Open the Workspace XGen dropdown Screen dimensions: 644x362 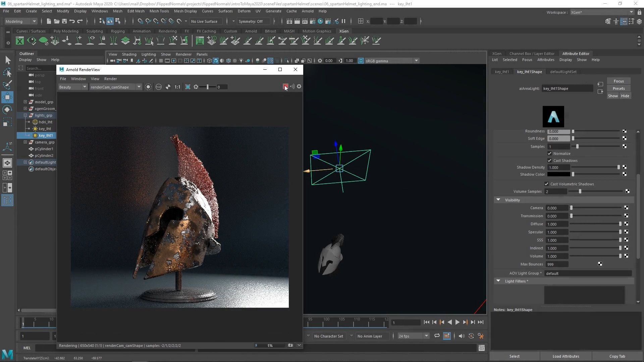602,12
